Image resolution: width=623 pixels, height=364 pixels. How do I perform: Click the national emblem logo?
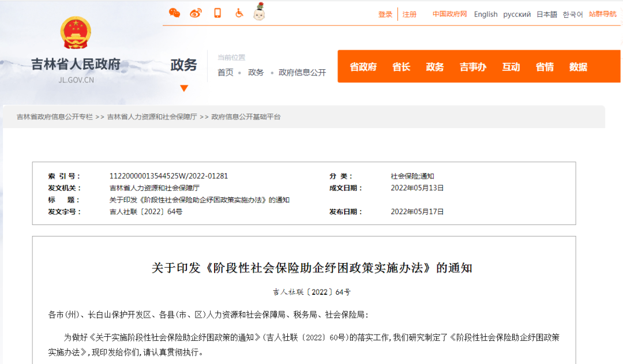pyautogui.click(x=76, y=33)
